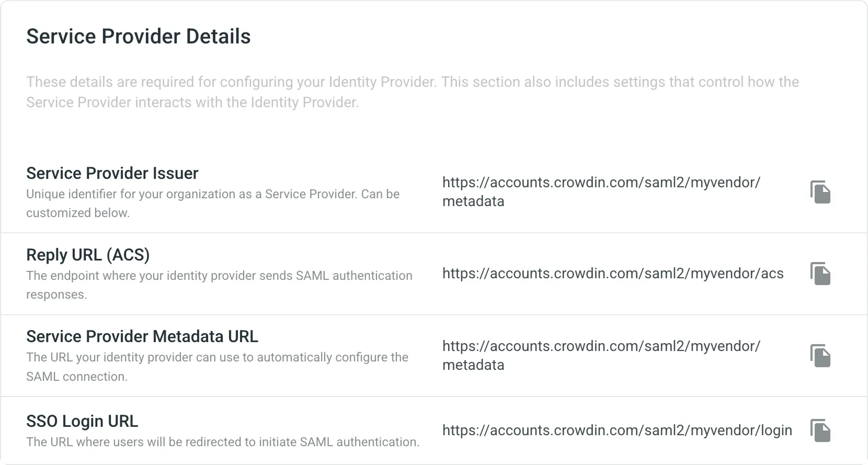This screenshot has height=465, width=868.
Task: Select the ACS endpoint URL text
Action: (612, 274)
